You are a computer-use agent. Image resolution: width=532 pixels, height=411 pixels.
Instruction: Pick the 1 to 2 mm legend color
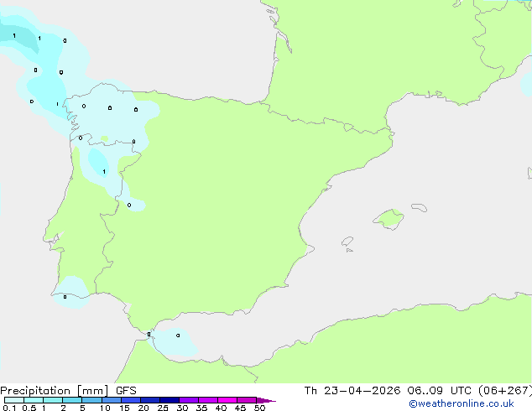point(53,400)
